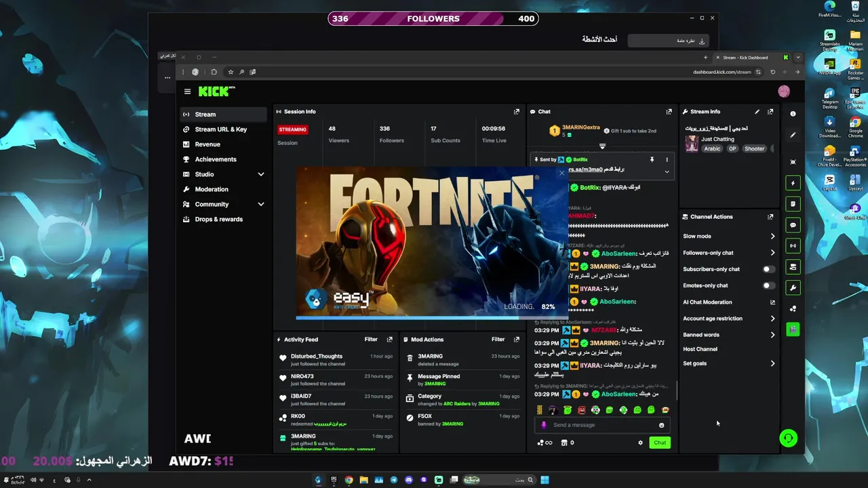Pop out the Activity Feed panel
The image size is (868, 488).
pos(389,340)
